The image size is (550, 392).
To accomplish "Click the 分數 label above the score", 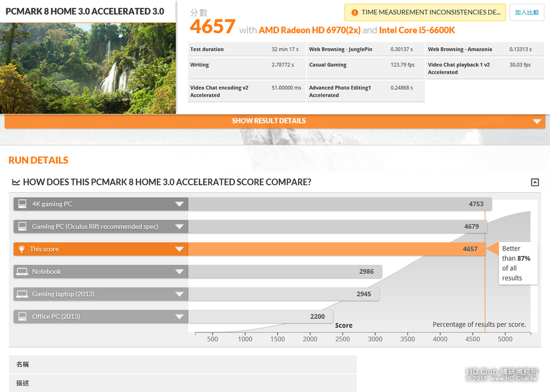I will [199, 13].
